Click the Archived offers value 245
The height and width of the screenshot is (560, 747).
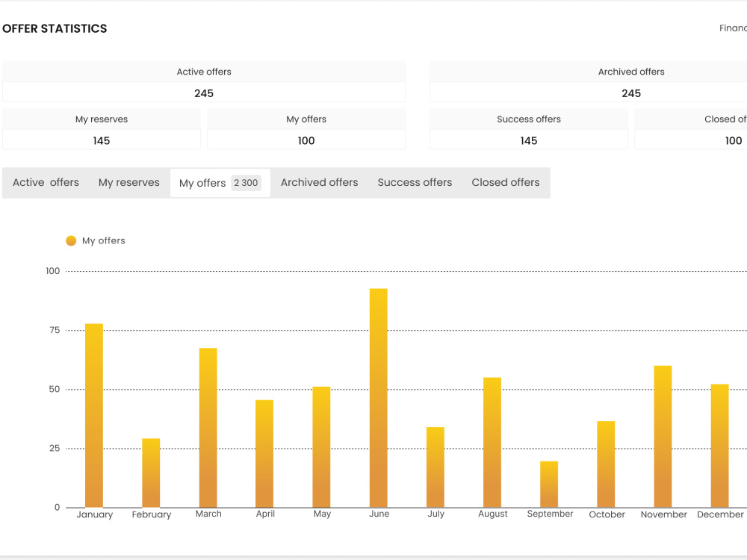coord(631,93)
